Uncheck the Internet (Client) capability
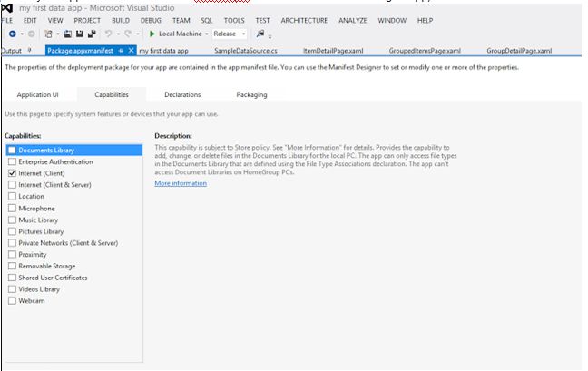Screen dimensions: 588x371 point(12,172)
